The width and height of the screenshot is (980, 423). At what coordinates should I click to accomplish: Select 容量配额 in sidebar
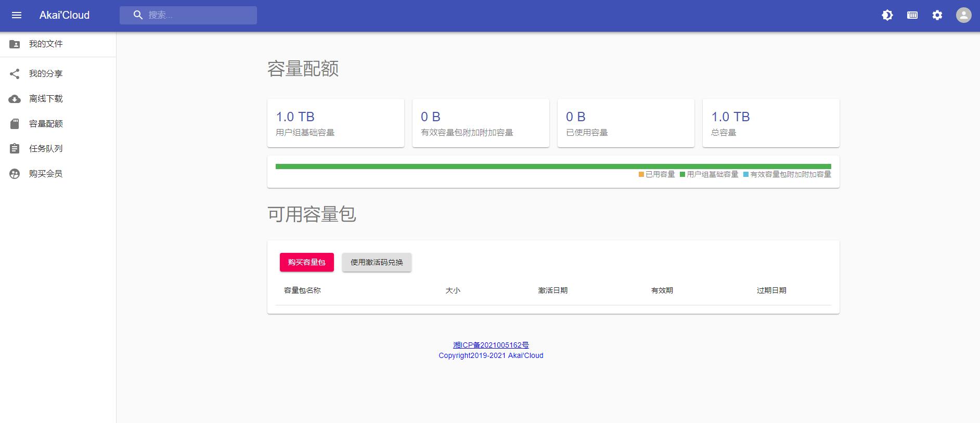58,124
